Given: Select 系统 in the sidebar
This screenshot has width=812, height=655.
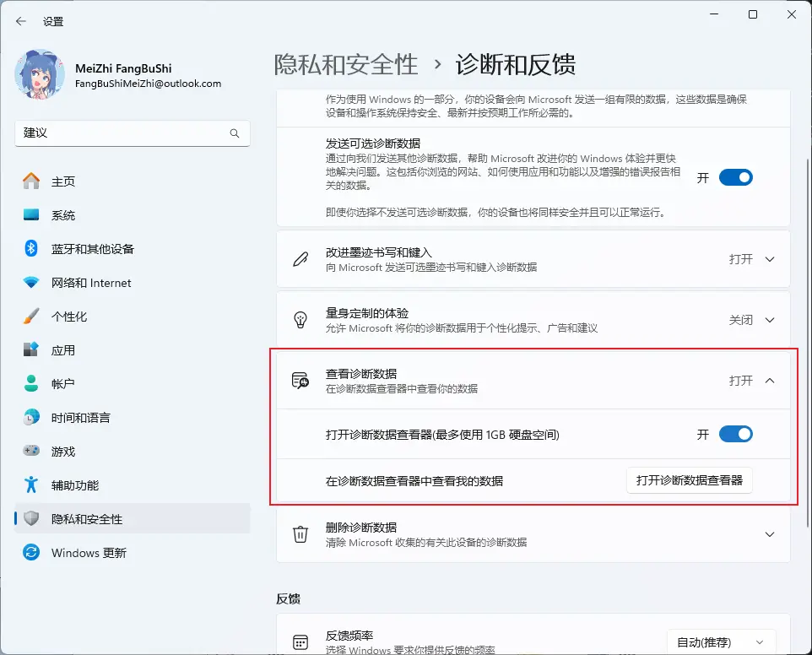Looking at the screenshot, I should point(63,215).
